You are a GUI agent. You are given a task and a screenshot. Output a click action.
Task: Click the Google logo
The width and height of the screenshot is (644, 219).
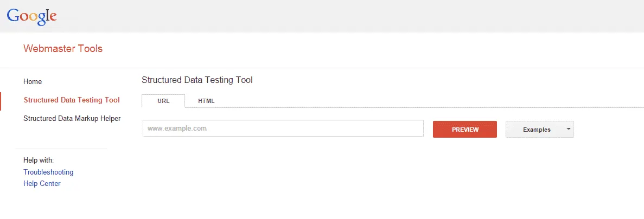[x=31, y=16]
